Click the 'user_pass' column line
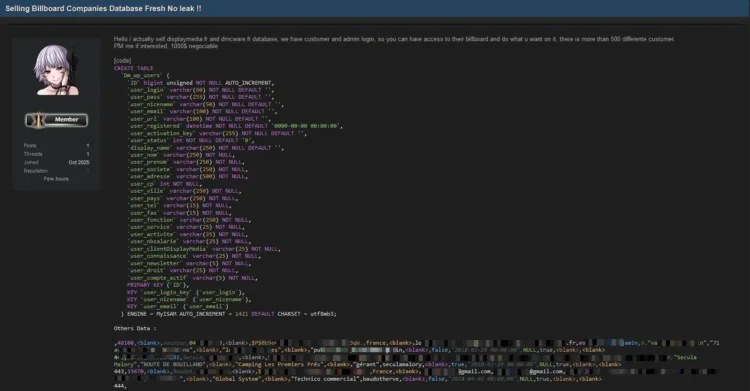 coord(200,97)
